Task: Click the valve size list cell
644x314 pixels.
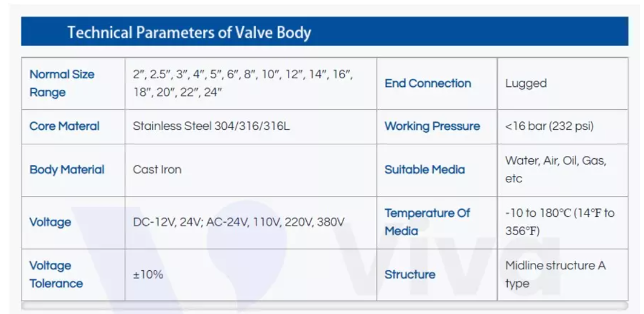Action: click(242, 83)
